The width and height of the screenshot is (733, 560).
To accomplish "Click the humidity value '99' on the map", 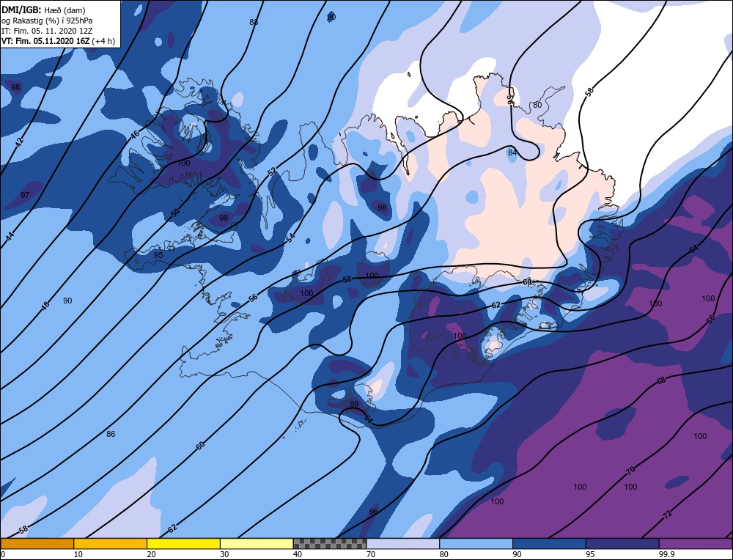I will click(x=354, y=404).
